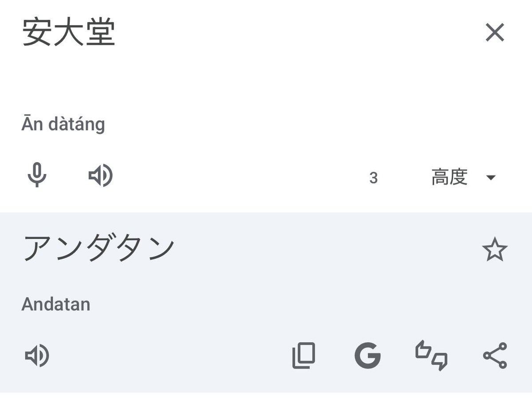Click the character count 3
The image size is (532, 405).
(x=374, y=178)
